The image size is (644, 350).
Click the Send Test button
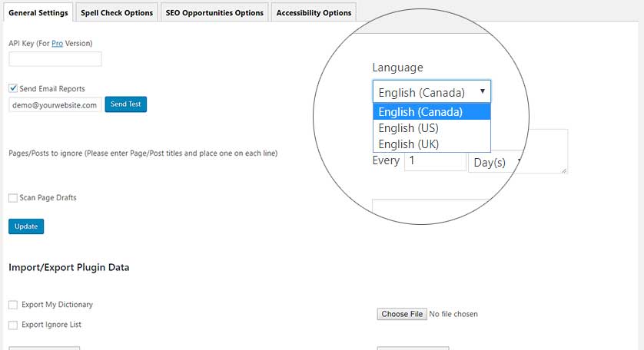coord(126,104)
